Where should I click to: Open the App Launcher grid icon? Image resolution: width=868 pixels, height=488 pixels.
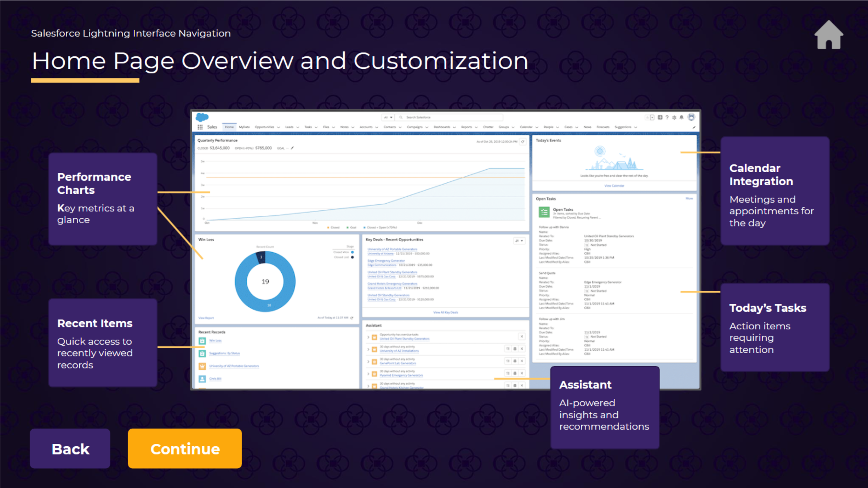click(200, 127)
